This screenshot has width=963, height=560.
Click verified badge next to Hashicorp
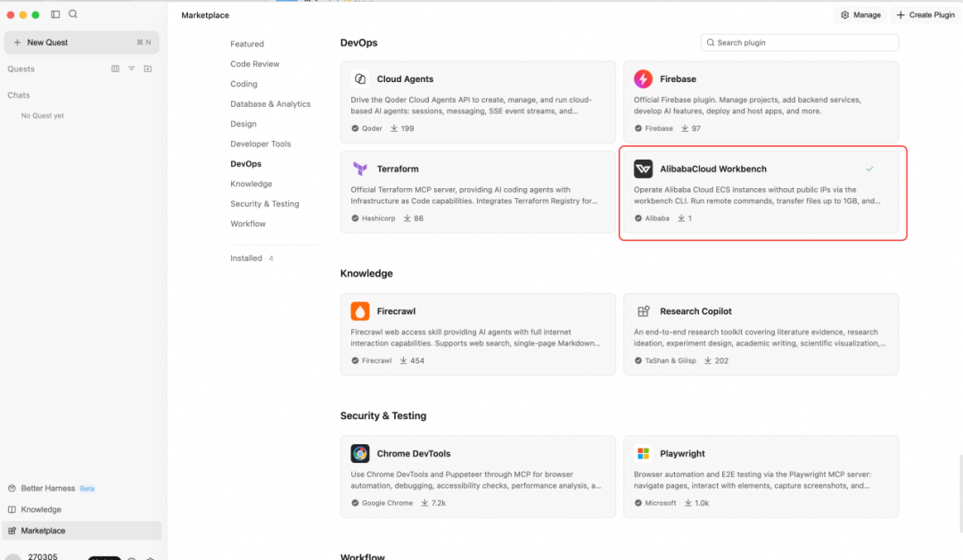point(355,218)
